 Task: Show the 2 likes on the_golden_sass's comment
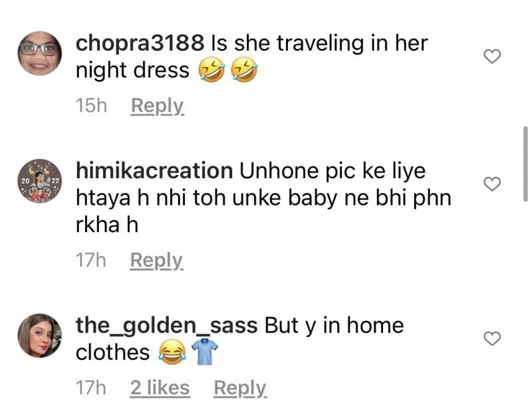tap(160, 388)
